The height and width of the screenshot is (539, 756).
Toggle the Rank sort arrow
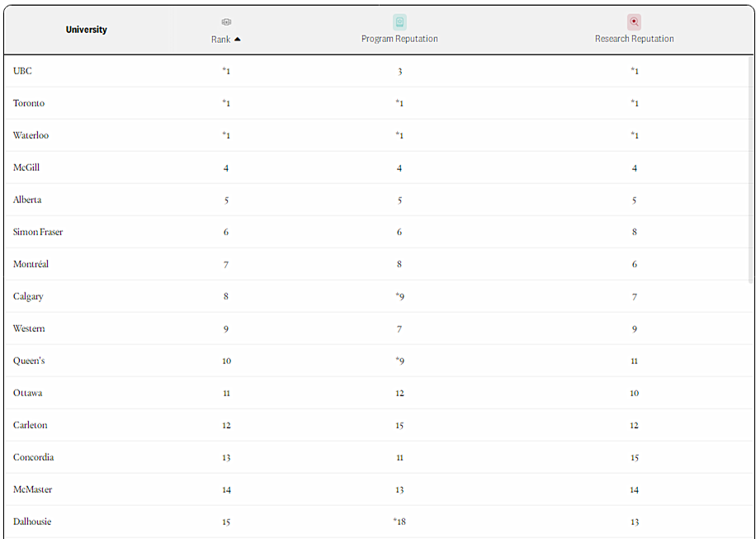pyautogui.click(x=237, y=40)
